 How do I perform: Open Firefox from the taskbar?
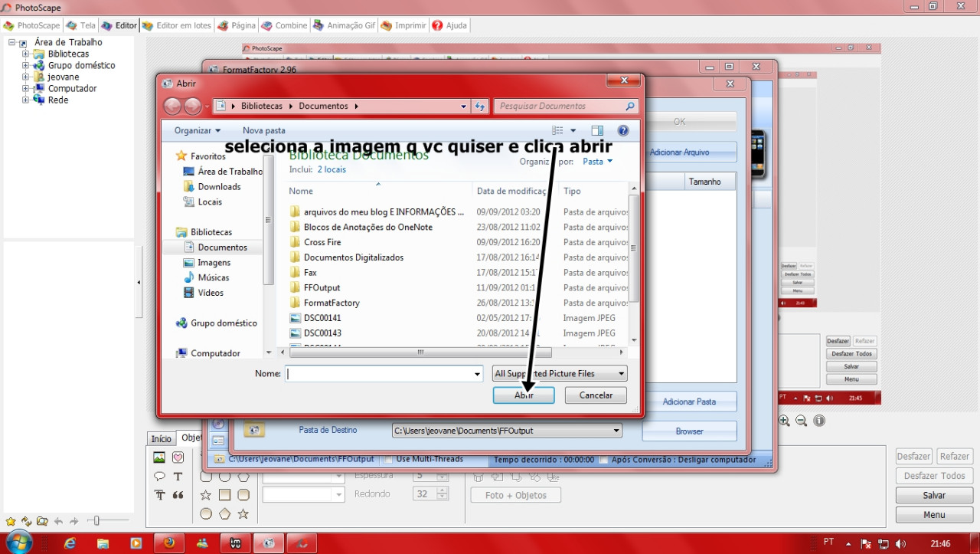(169, 543)
